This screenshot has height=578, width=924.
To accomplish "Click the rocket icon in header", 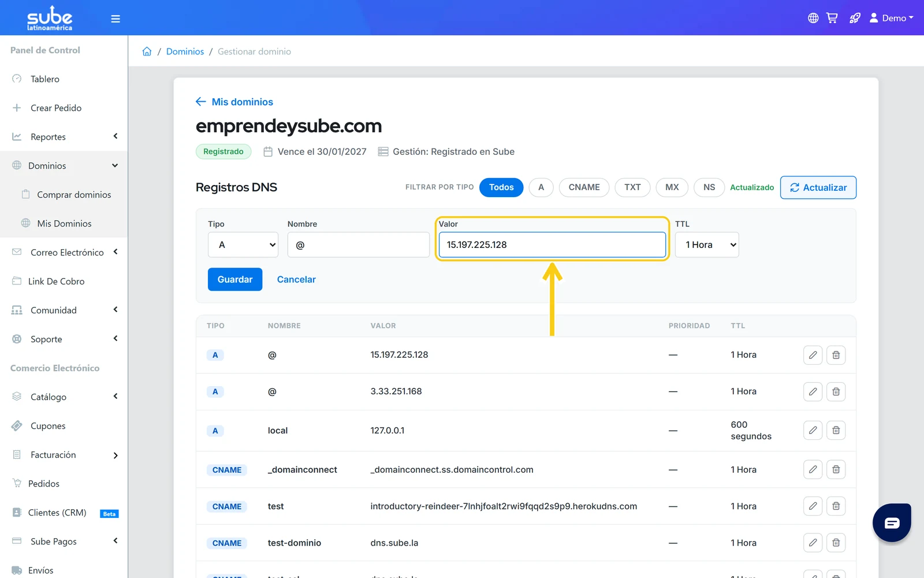I will pos(855,18).
